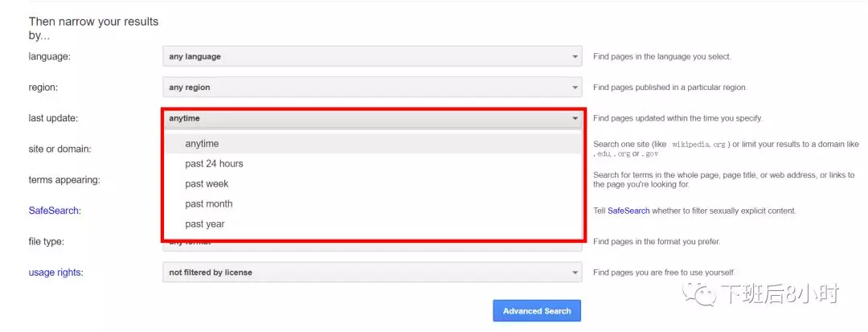This screenshot has height=332, width=868.
Task: Click the WeChat logo watermark icon
Action: 699,295
